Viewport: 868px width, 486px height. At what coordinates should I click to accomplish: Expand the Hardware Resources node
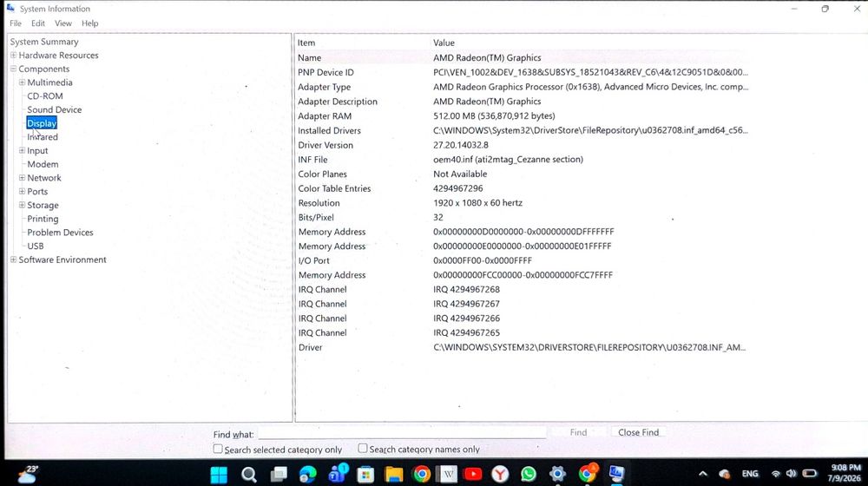coord(13,55)
